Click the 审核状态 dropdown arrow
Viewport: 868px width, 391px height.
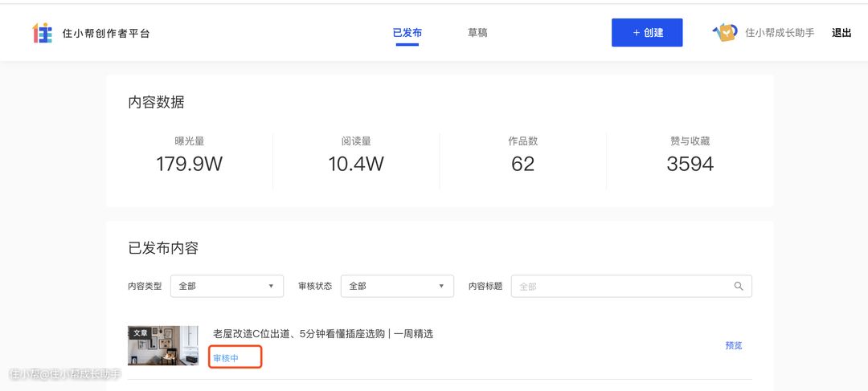pyautogui.click(x=441, y=286)
